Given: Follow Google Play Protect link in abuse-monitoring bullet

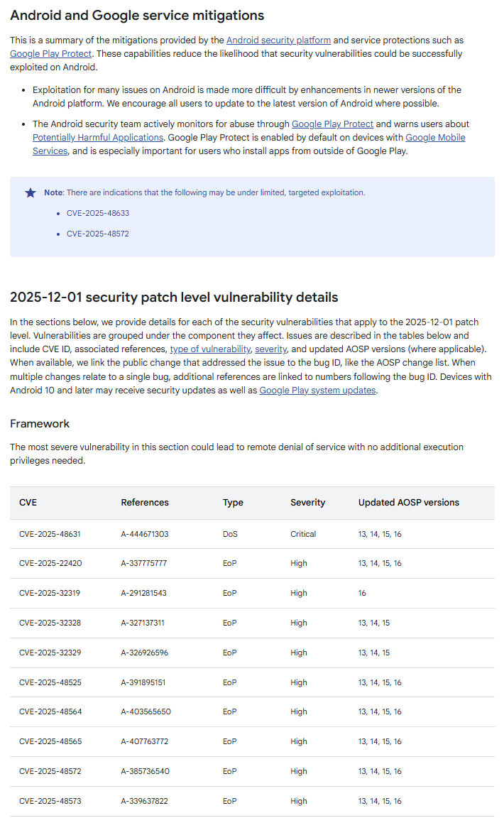Looking at the screenshot, I should 332,124.
